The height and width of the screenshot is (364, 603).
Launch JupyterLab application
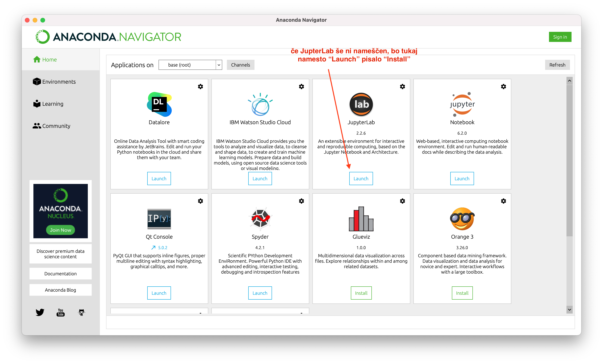[x=361, y=179]
